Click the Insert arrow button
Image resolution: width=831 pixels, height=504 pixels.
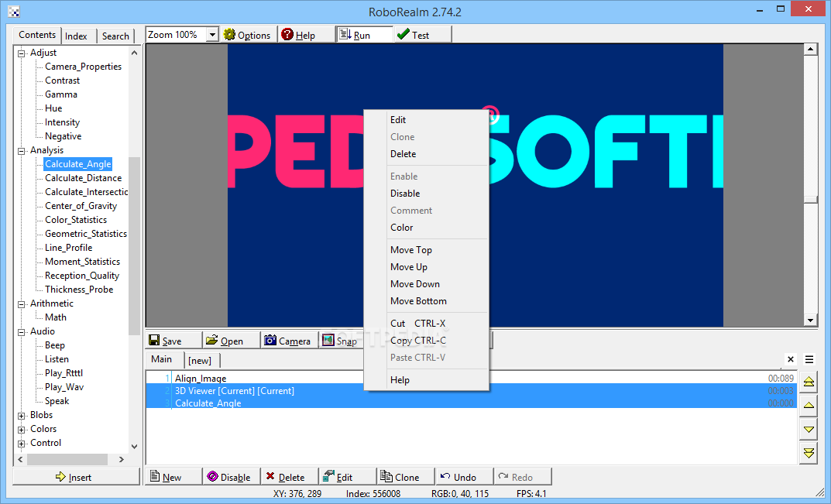[x=76, y=477]
